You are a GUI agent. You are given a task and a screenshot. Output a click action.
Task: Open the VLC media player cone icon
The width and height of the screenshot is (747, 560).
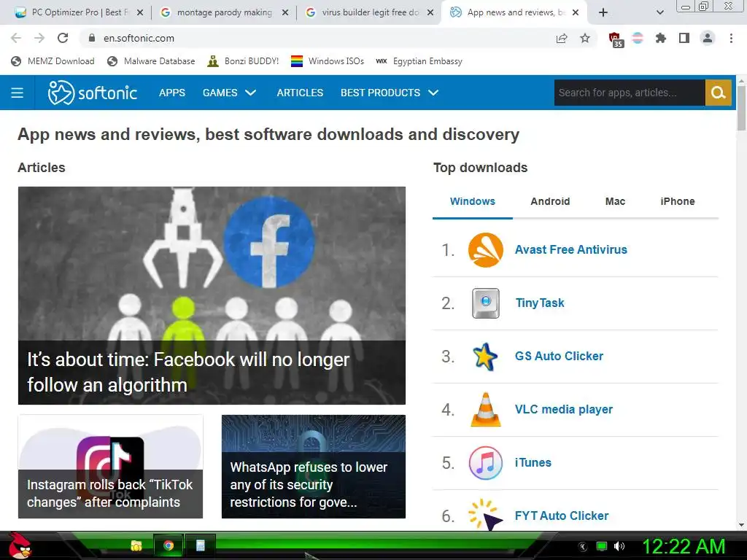click(485, 410)
